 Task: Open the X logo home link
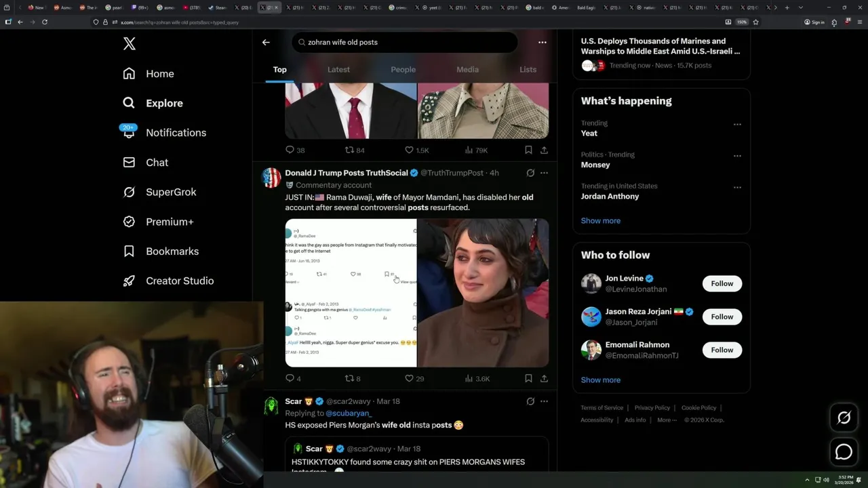130,44
